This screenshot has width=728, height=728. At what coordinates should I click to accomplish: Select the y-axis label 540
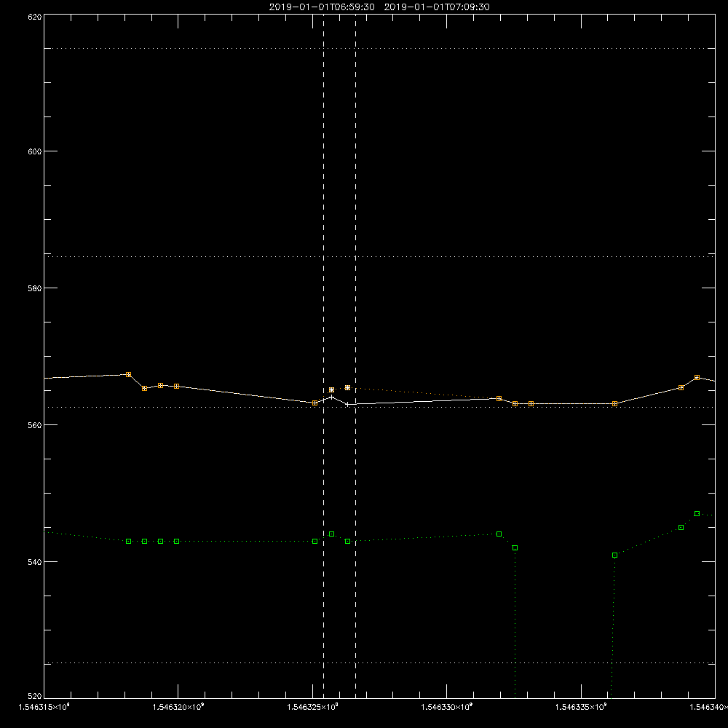pos(35,562)
